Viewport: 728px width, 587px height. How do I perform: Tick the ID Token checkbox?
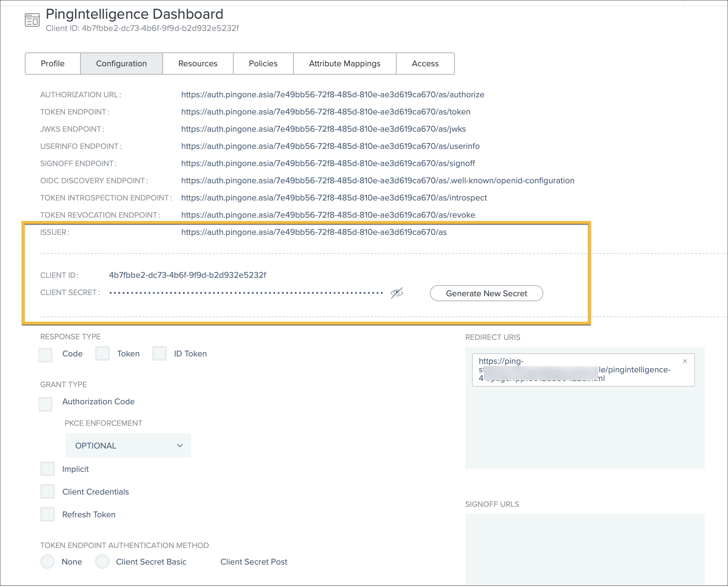160,353
